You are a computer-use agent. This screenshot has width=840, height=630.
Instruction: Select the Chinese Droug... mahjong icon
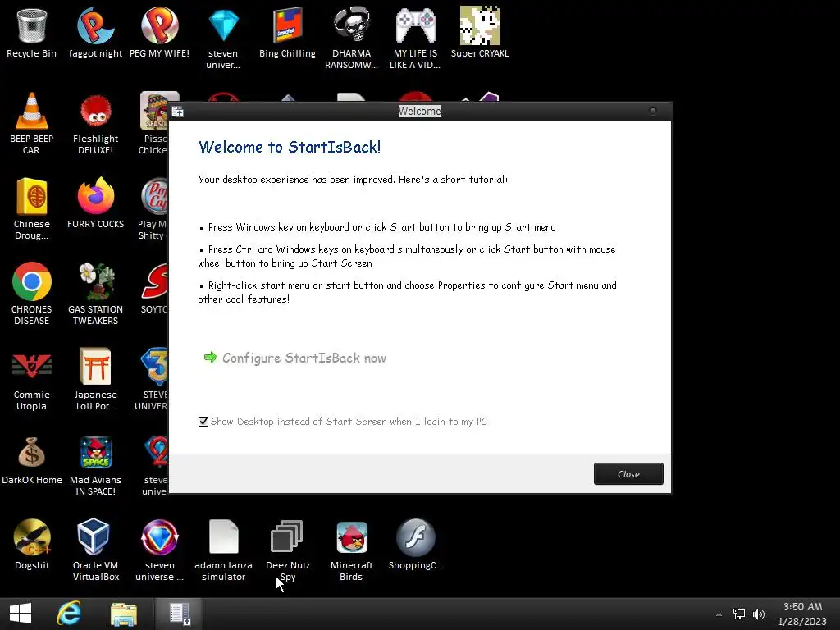point(32,209)
